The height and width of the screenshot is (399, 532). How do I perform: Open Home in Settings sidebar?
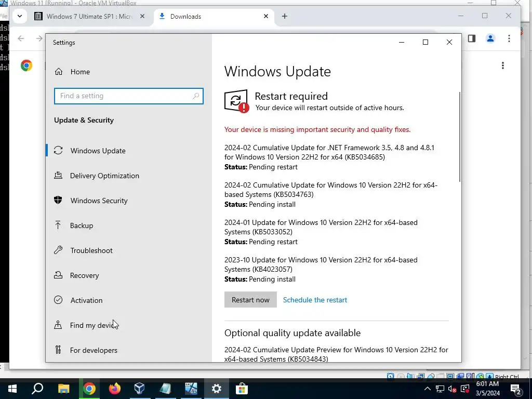coord(72,72)
